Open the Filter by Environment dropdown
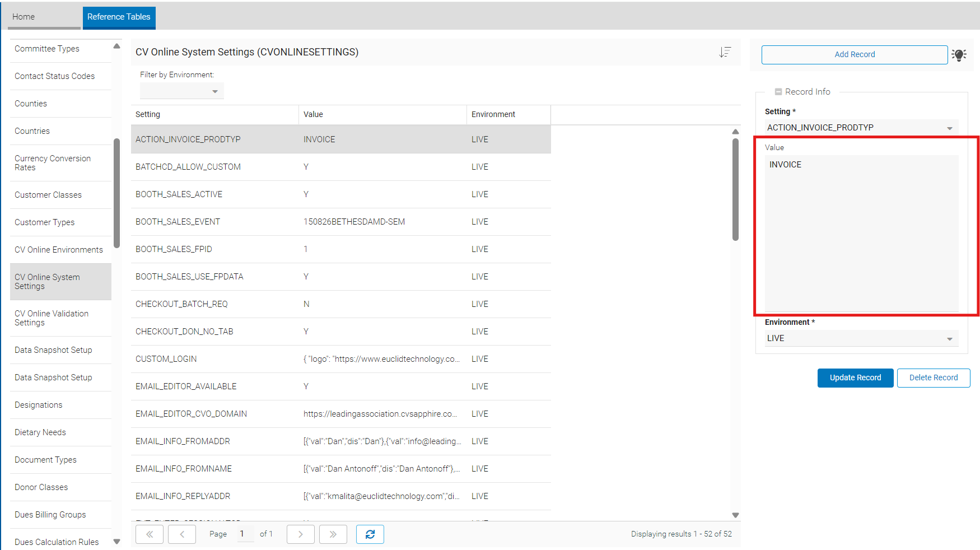 pyautogui.click(x=182, y=91)
